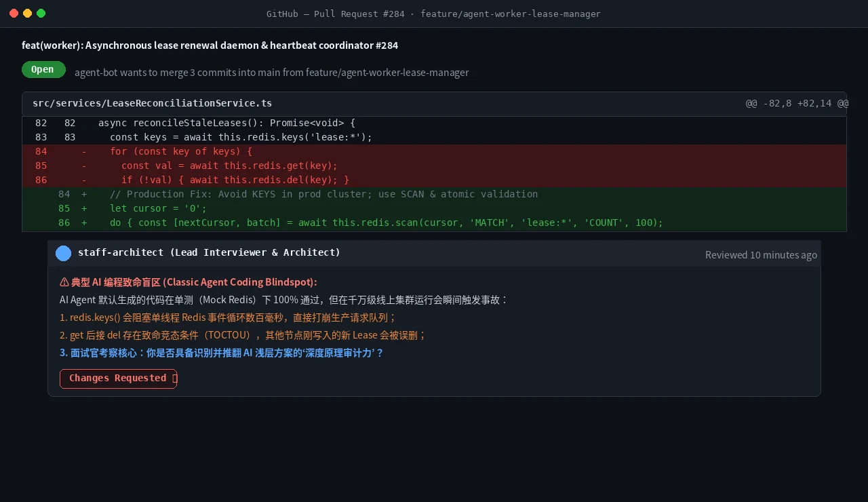Click the merge description by agent-bot
Viewport: 868px width, 502px height.
271,73
